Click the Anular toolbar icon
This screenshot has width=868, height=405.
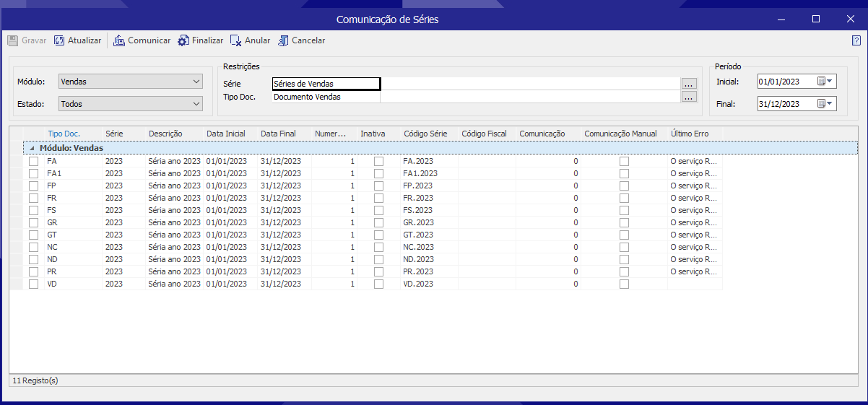point(236,40)
